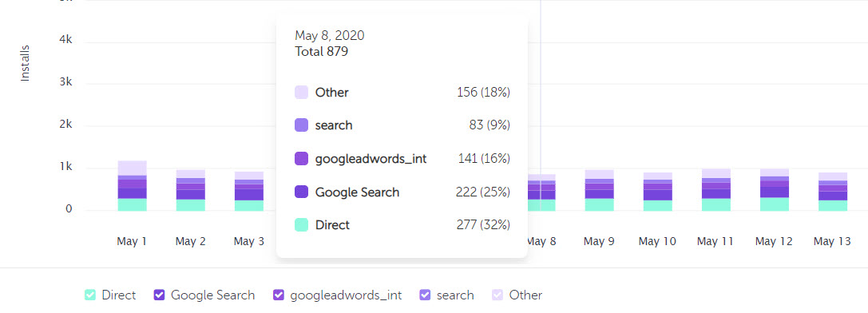Click the Direct teal swatch in tooltip
868x313 pixels.
[x=302, y=225]
